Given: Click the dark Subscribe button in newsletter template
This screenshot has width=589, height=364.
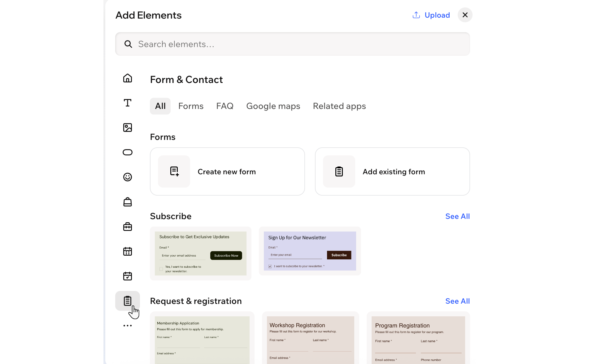Looking at the screenshot, I should (x=339, y=255).
